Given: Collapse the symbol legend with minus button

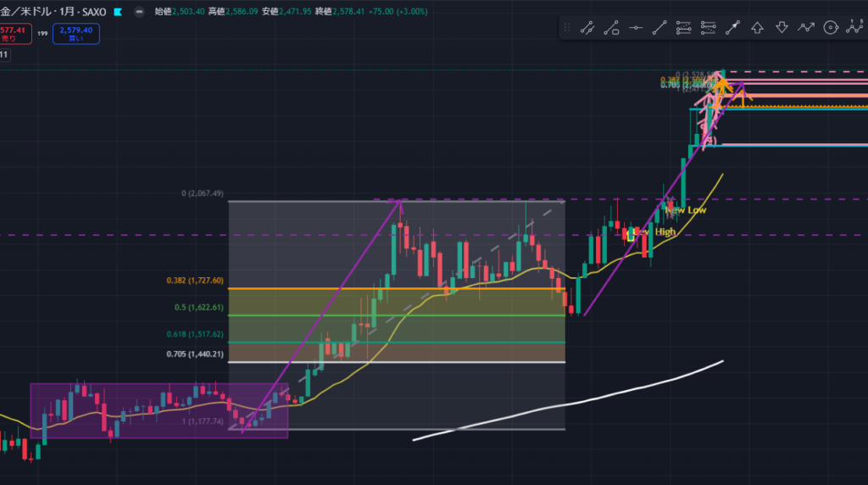Looking at the screenshot, I should [x=139, y=12].
